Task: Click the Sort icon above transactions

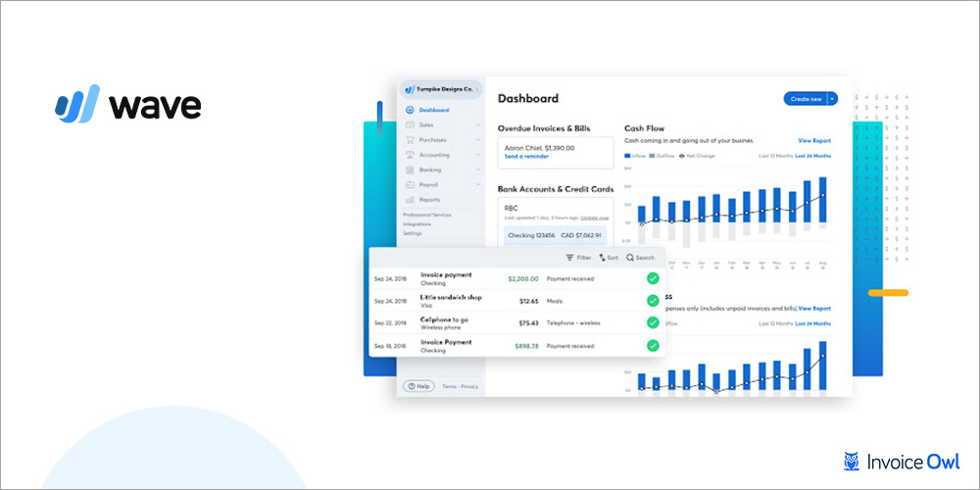Action: [x=602, y=258]
